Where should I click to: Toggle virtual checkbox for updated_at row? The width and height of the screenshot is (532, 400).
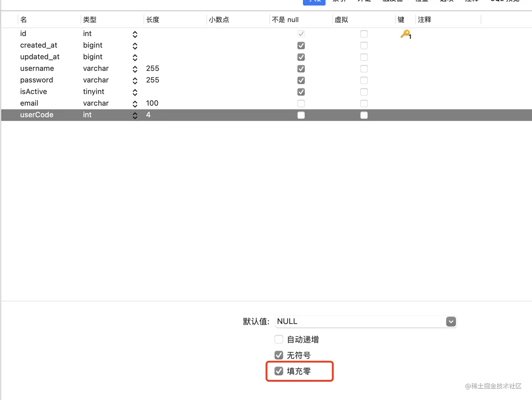[x=364, y=57]
